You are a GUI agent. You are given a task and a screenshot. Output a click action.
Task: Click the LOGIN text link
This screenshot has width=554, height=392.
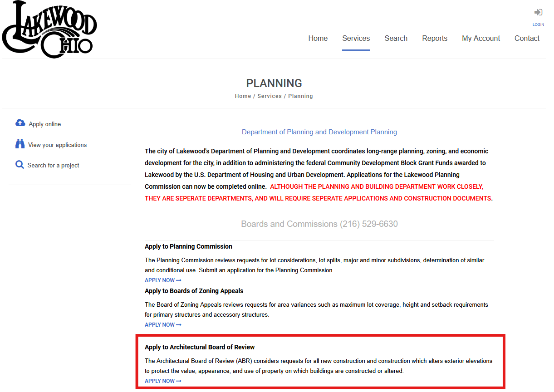538,24
